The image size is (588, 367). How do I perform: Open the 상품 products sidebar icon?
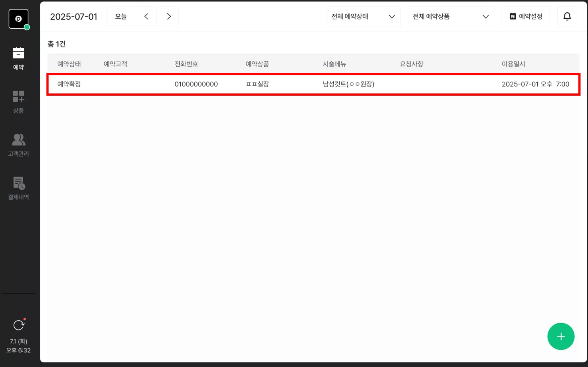pyautogui.click(x=18, y=102)
